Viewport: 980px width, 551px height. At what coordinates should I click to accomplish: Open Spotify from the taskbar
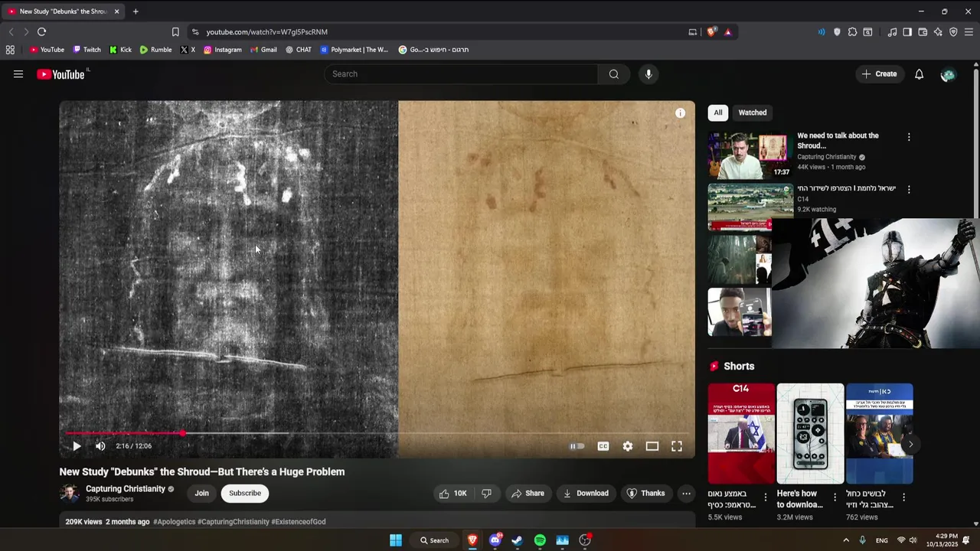tap(540, 540)
